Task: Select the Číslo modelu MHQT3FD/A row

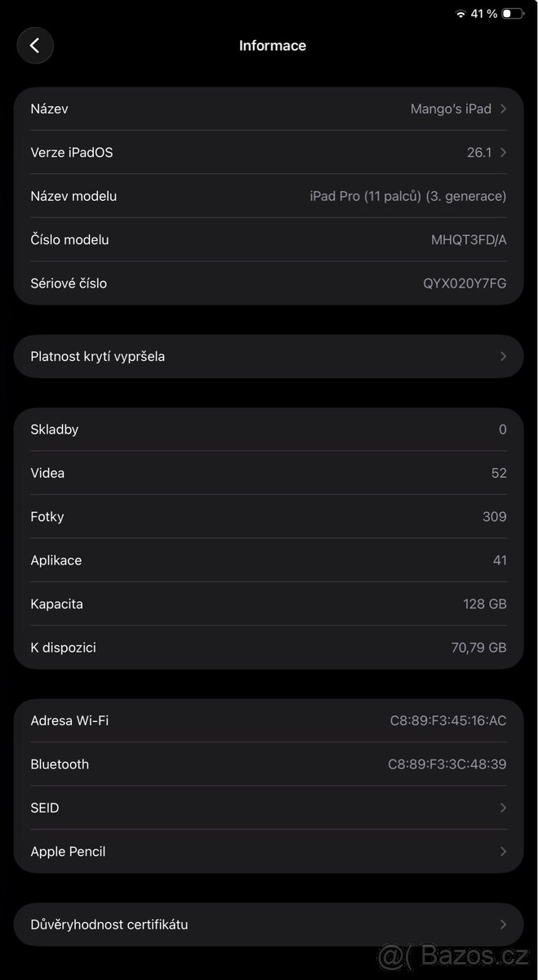Action: coord(269,239)
